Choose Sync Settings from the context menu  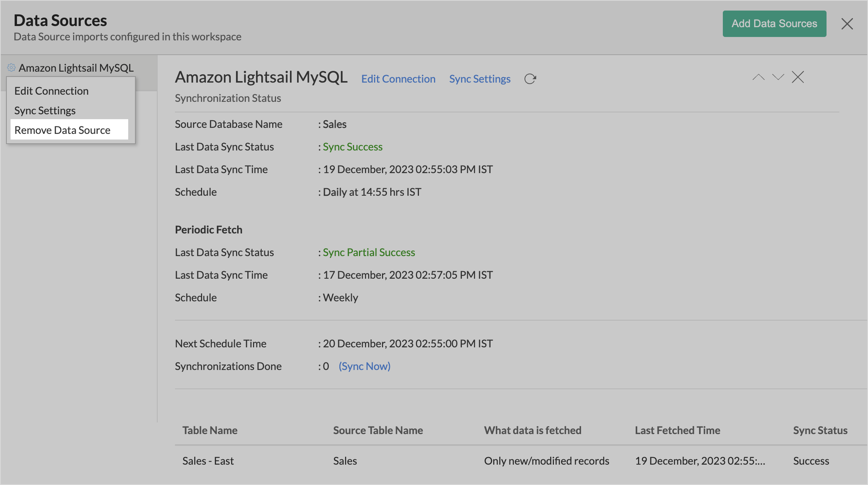45,111
